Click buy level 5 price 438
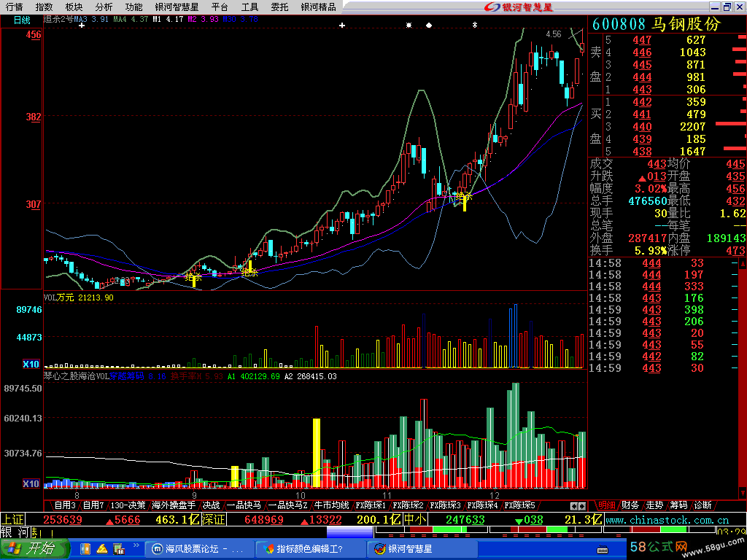 click(642, 152)
